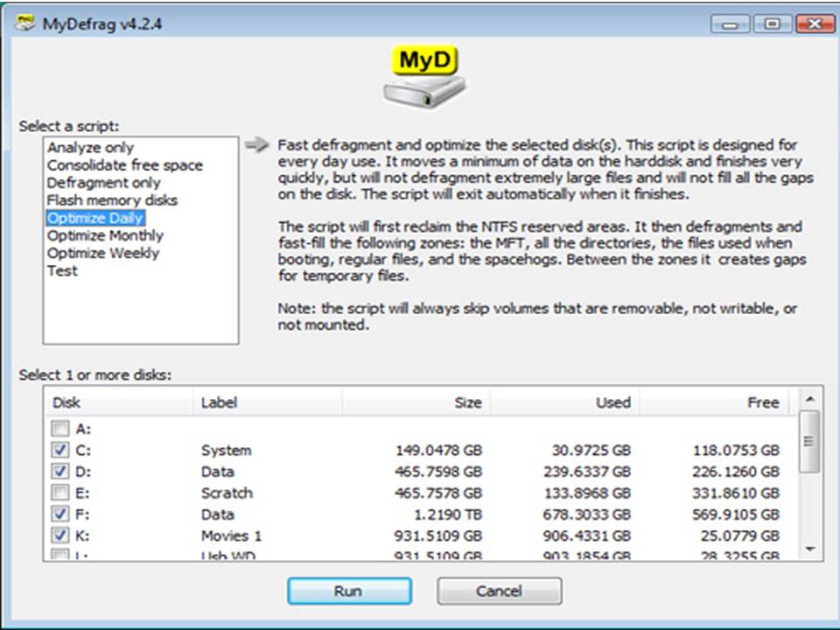This screenshot has height=630, width=840.
Task: Maximize the MyDefrag window
Action: [x=772, y=24]
